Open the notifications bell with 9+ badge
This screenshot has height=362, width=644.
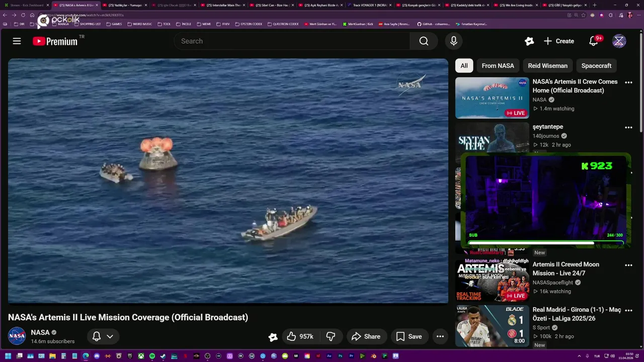pyautogui.click(x=594, y=41)
